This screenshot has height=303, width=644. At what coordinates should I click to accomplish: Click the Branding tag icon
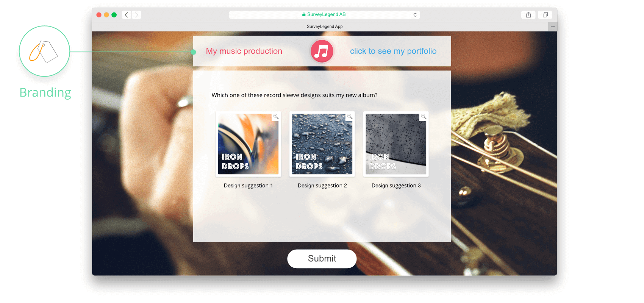point(44,51)
